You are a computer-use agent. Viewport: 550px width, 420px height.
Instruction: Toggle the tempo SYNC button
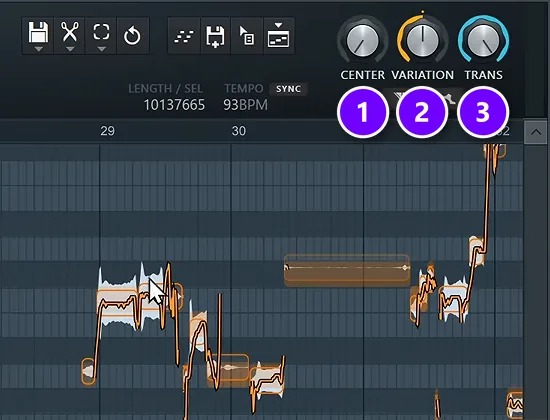288,89
